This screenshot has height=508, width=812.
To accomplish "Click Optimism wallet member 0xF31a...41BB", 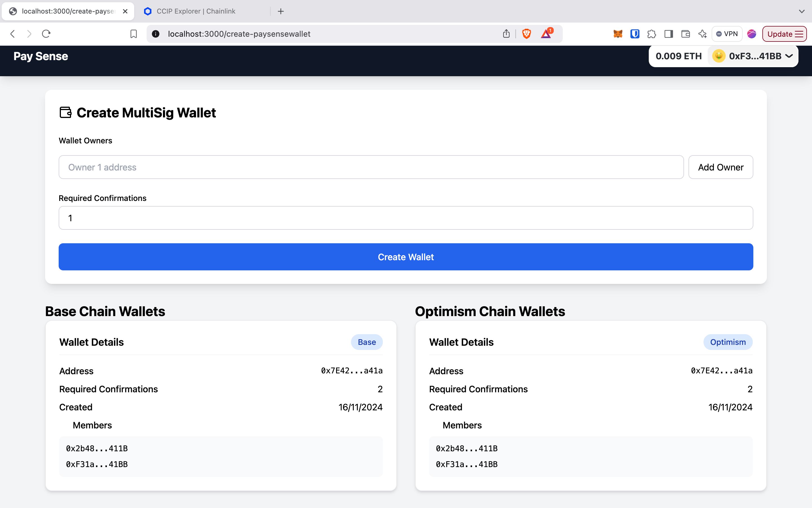I will 466,464.
